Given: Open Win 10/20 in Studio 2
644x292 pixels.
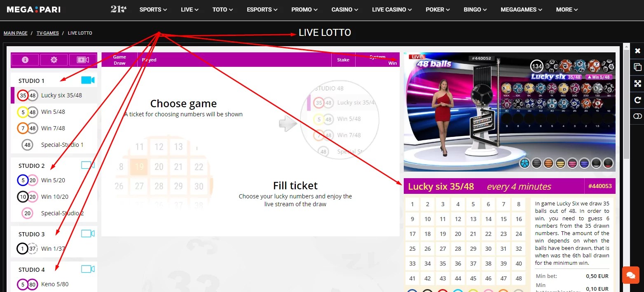Looking at the screenshot, I should 55,197.
